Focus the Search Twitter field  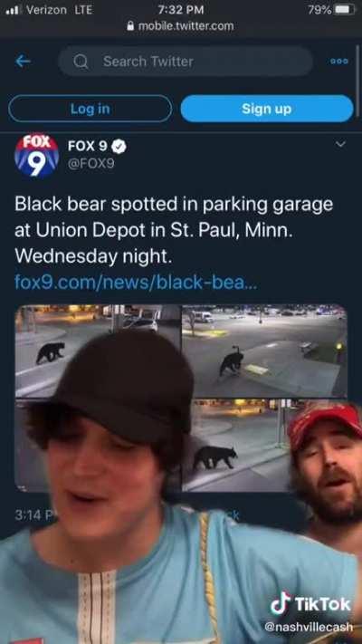pyautogui.click(x=186, y=62)
